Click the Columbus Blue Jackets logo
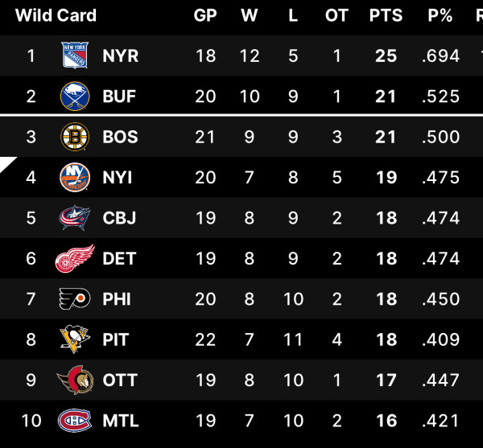 [x=75, y=218]
